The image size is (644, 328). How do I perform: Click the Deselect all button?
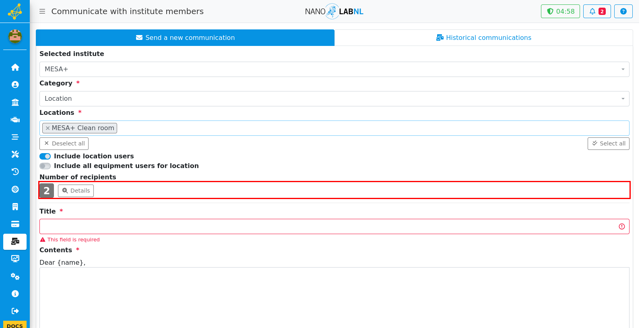(64, 143)
